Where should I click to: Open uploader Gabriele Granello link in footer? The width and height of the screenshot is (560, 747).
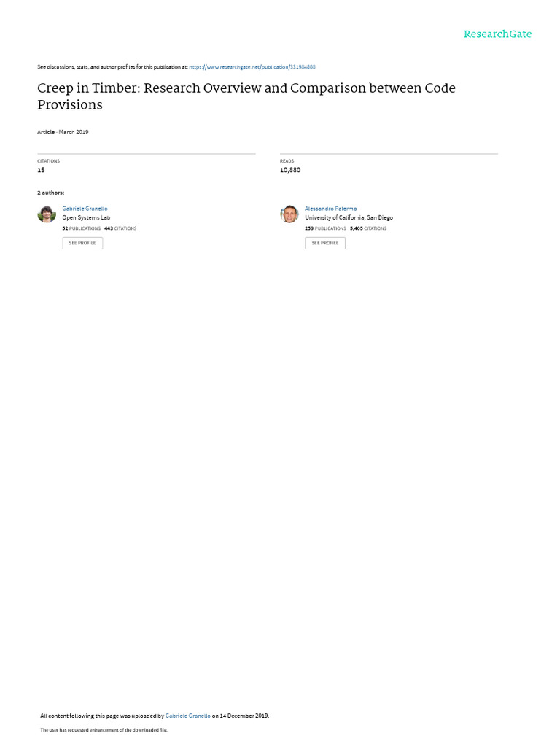tap(188, 716)
